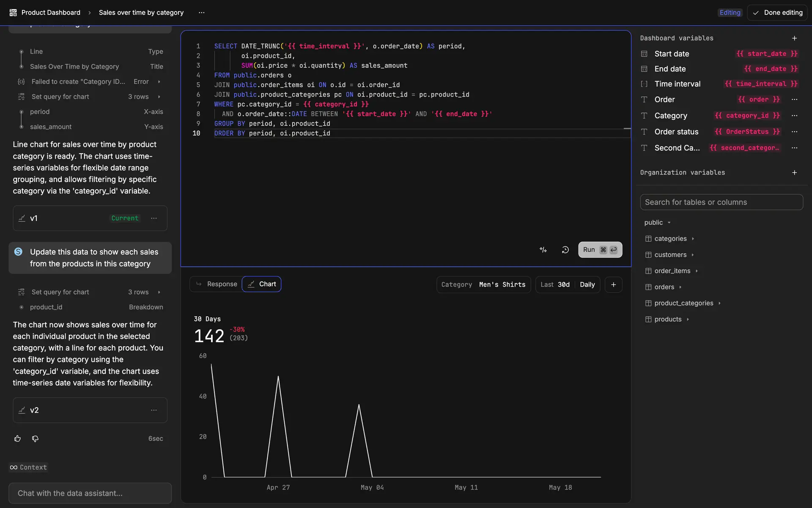Switch to Chart view

(262, 284)
